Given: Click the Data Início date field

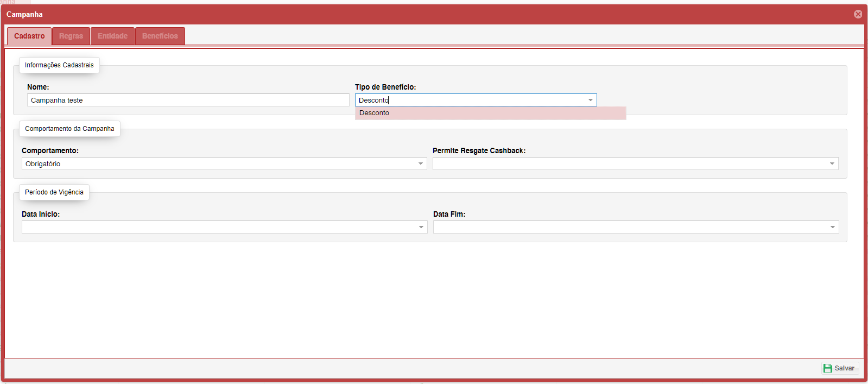Looking at the screenshot, I should [x=218, y=228].
